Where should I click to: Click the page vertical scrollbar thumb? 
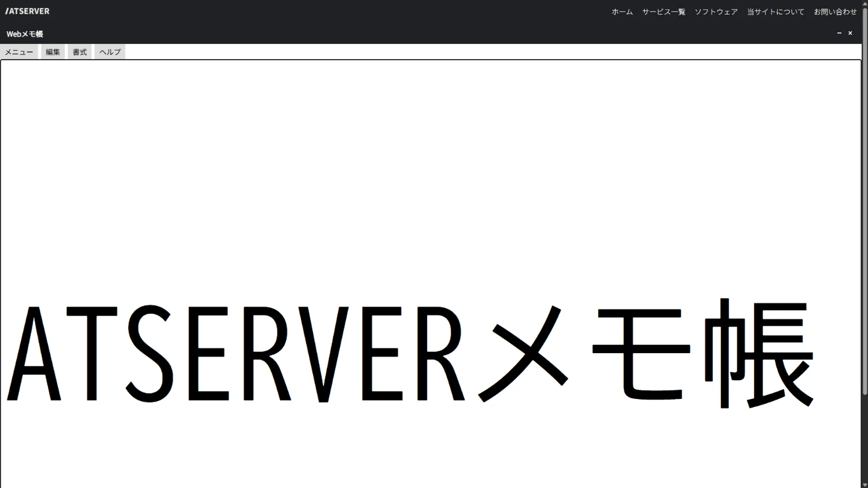point(865,197)
